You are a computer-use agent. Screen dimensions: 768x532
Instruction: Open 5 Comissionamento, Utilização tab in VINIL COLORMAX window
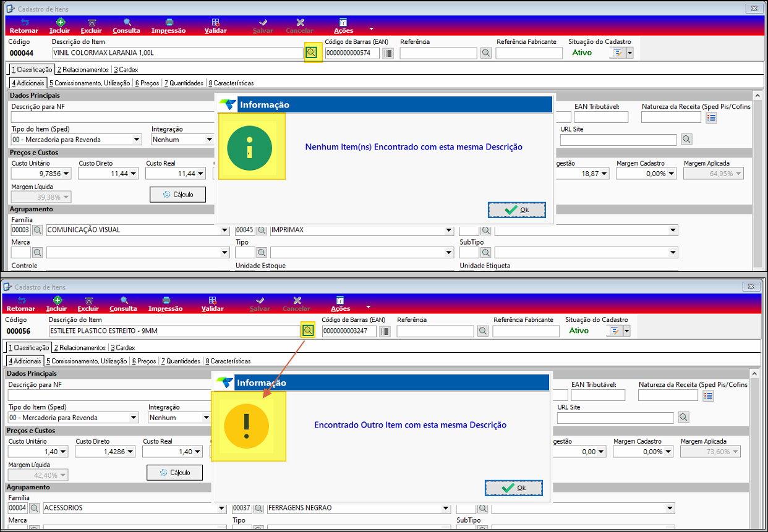[x=90, y=83]
